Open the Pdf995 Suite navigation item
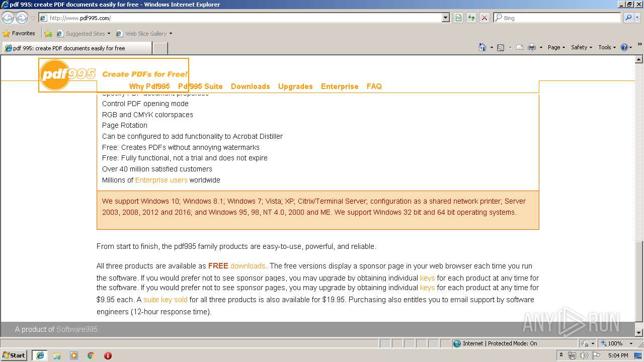Image resolution: width=644 pixels, height=362 pixels. click(x=200, y=86)
